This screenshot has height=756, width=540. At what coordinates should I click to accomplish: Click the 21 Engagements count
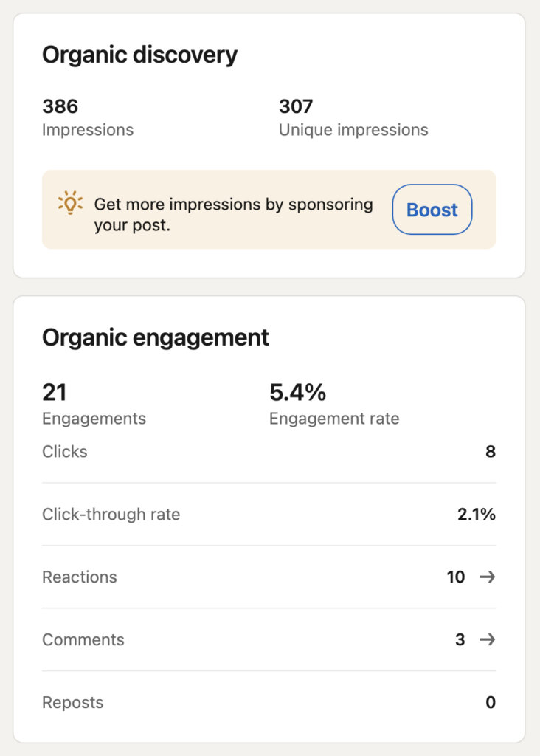pos(55,392)
